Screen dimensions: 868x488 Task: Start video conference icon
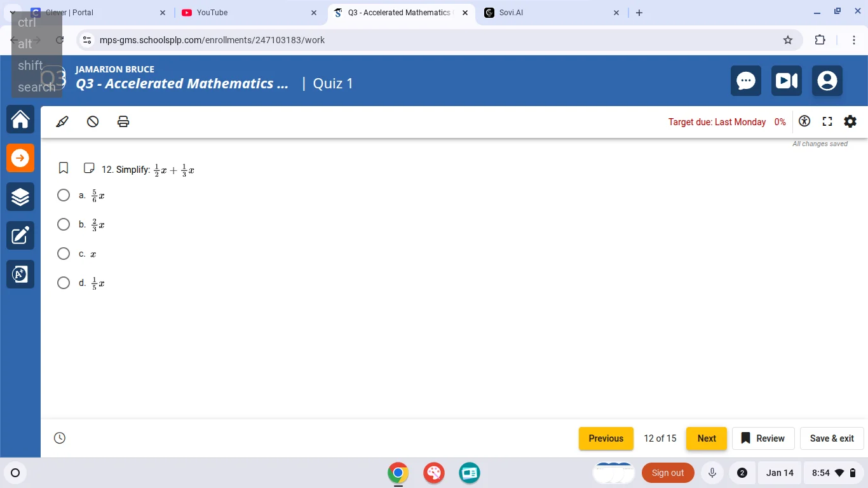[787, 81]
